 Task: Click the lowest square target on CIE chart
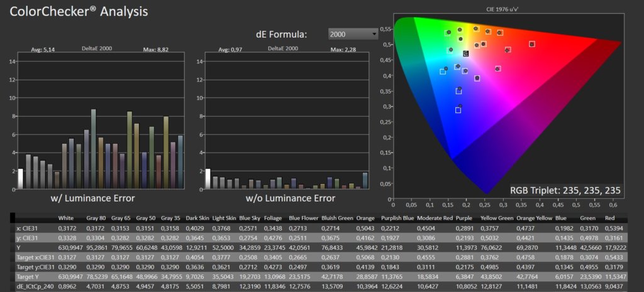[458, 111]
